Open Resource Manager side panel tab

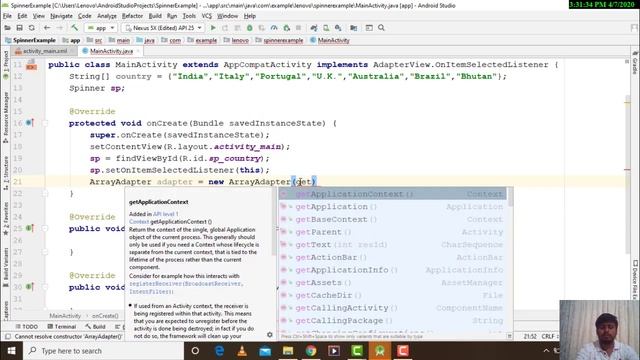click(6, 116)
